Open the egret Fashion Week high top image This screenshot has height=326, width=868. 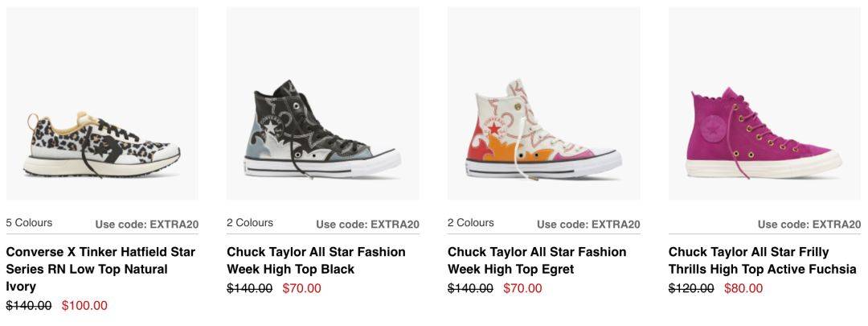[x=543, y=129]
